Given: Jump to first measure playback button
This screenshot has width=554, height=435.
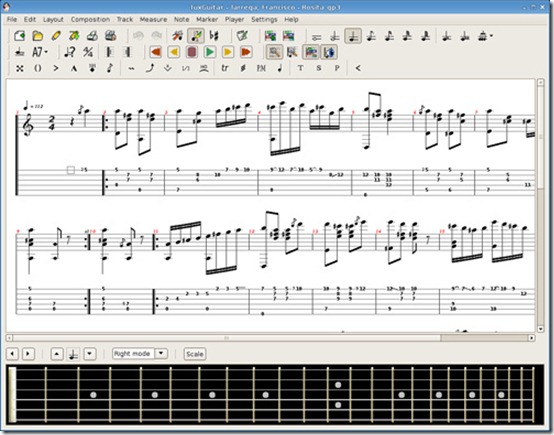Looking at the screenshot, I should click(x=155, y=52).
